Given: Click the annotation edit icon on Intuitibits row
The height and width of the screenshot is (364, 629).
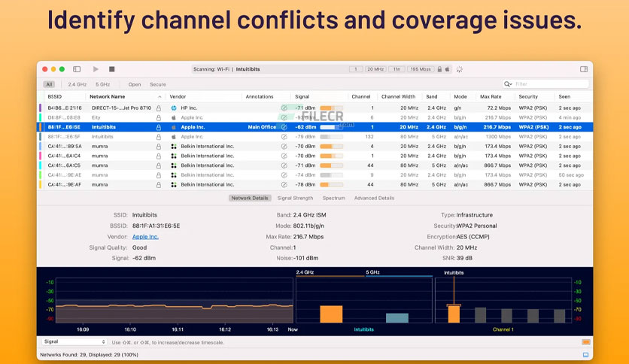Looking at the screenshot, I should [284, 127].
